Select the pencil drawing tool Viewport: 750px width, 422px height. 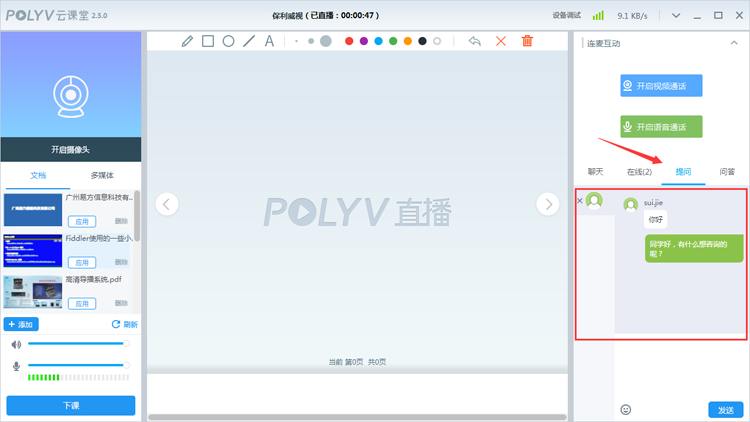tap(187, 41)
